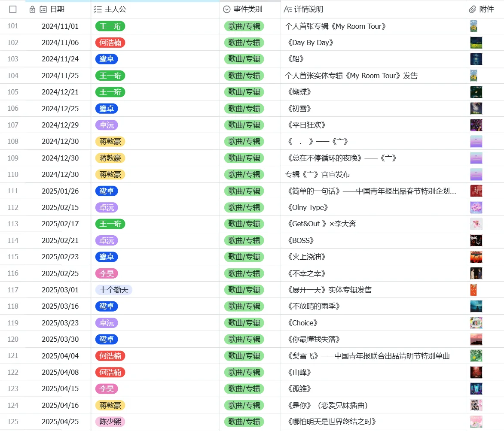This screenshot has height=431, width=504.
Task: Open 歌曲/专辑 category dropdown in row 105
Action: click(244, 92)
